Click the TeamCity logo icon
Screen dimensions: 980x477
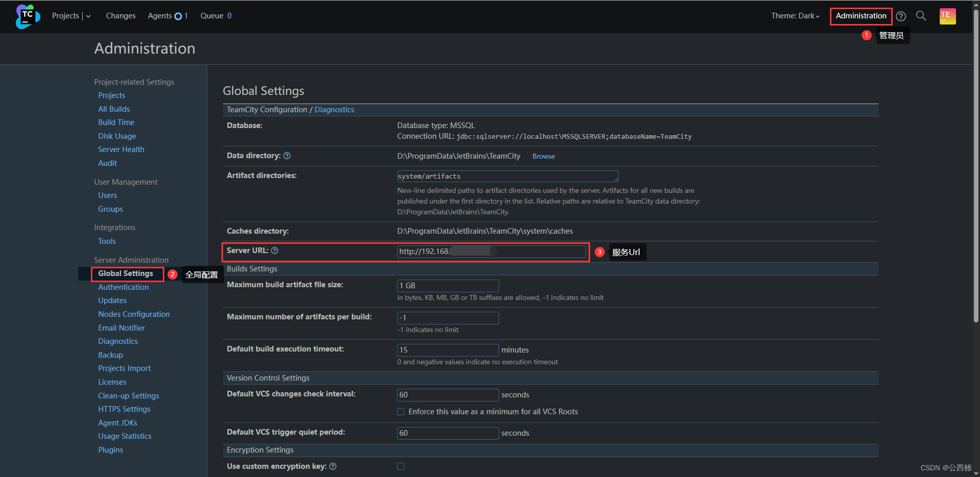[27, 16]
